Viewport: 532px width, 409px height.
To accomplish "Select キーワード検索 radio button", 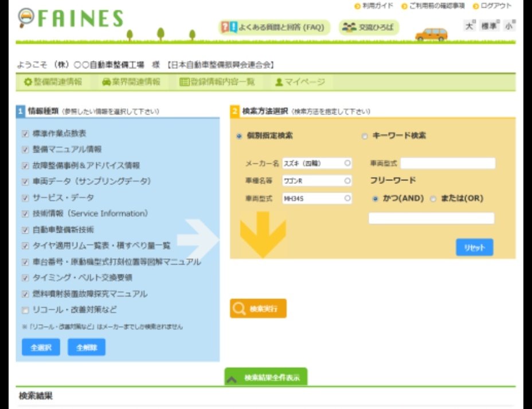I will coord(365,136).
